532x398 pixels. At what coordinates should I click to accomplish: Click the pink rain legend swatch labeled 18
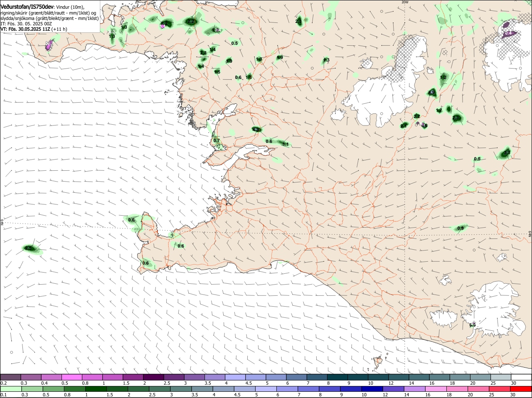(x=458, y=389)
